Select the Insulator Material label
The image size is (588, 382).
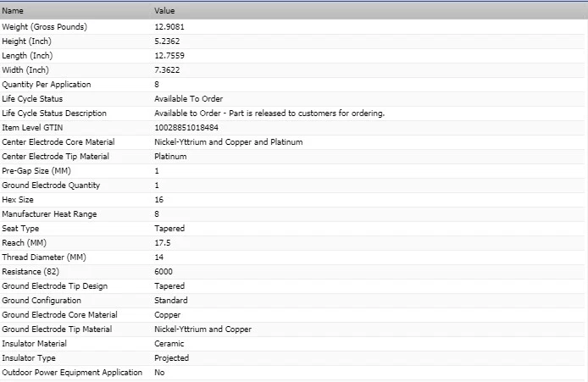tap(34, 343)
